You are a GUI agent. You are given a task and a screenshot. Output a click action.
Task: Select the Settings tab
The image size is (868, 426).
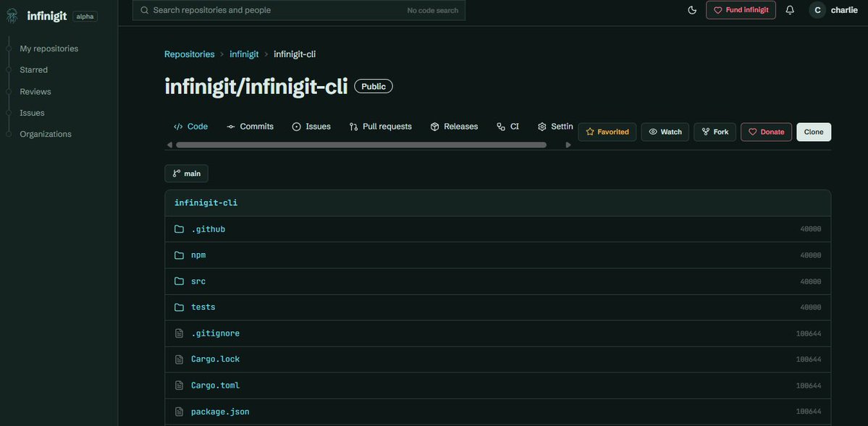pos(555,127)
